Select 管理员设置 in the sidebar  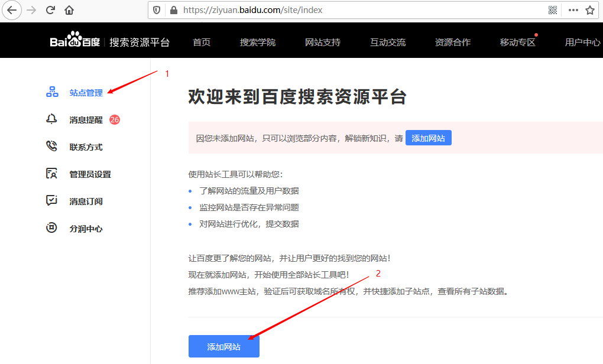point(90,174)
